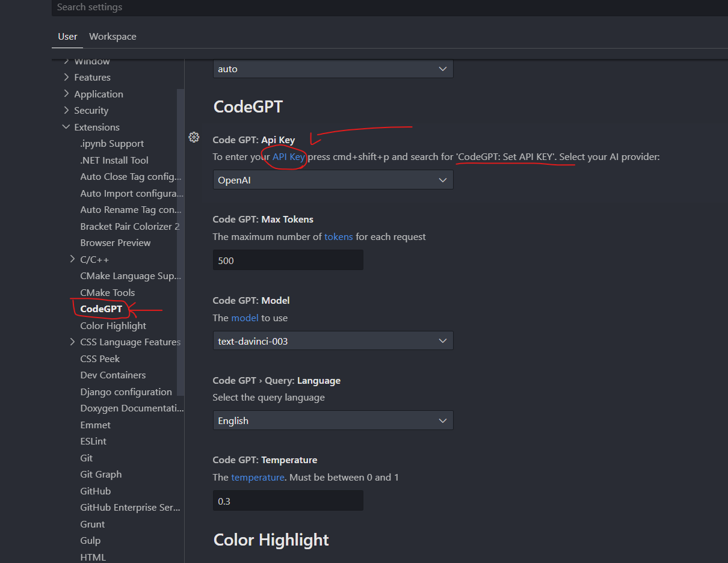
Task: Select Emmet settings
Action: (x=96, y=425)
